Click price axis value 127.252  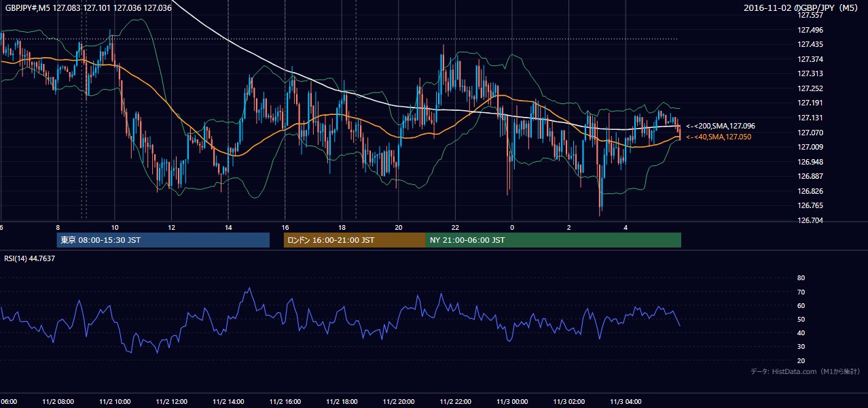click(x=810, y=88)
